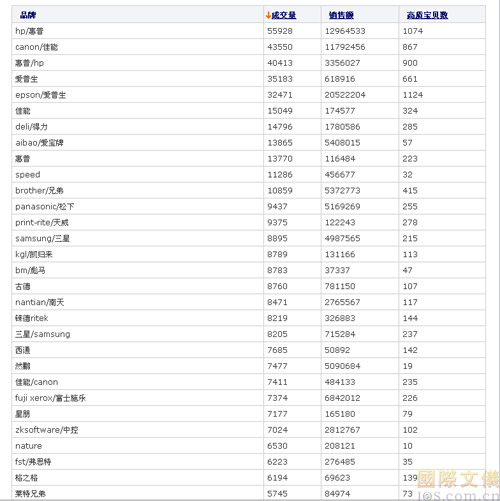
Task: Click the 415 item count value
Action: click(410, 191)
